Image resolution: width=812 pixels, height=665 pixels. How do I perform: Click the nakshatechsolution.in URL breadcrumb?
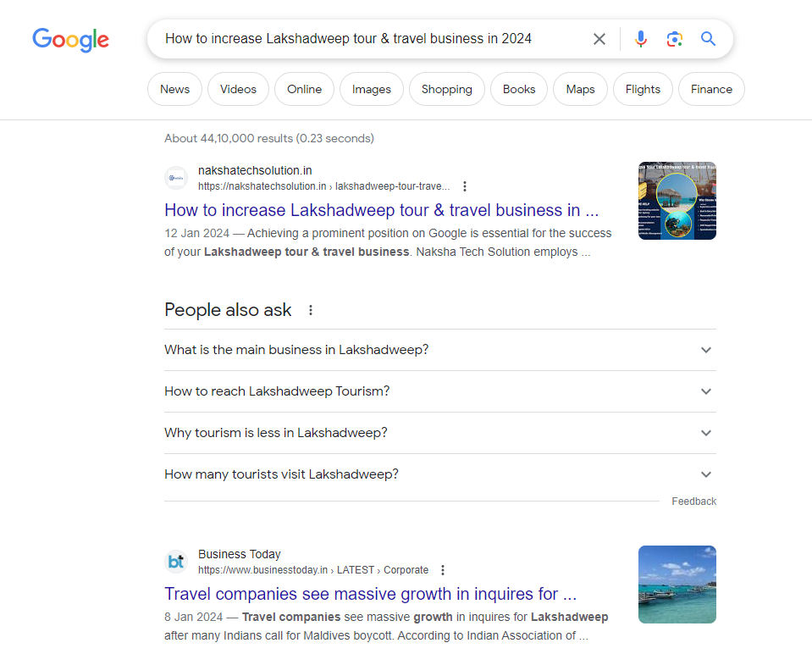324,186
